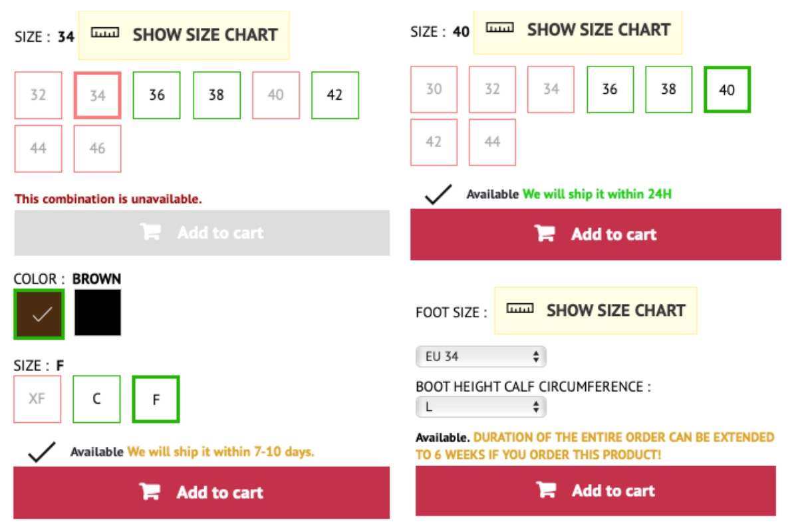Select the black color swatch
798x532 pixels.
point(98,313)
